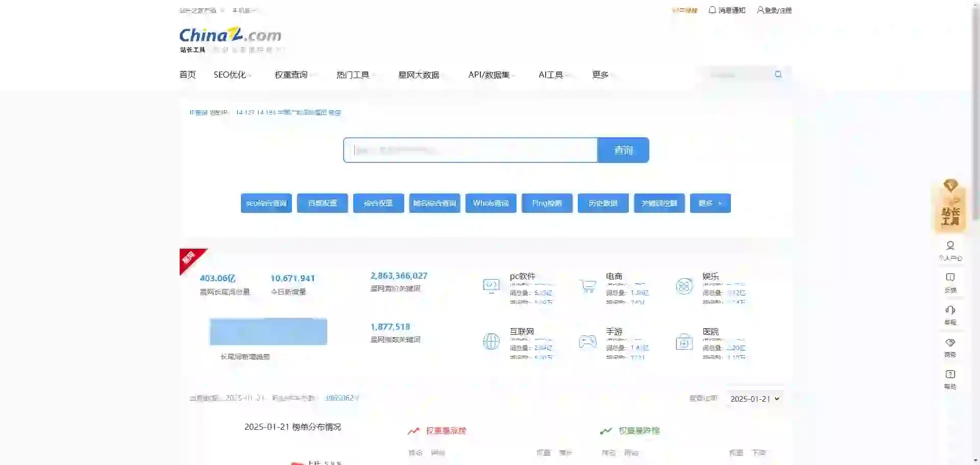Click the 10,671,941 daily new value
Screen dimensions: 980x465
(x=292, y=278)
